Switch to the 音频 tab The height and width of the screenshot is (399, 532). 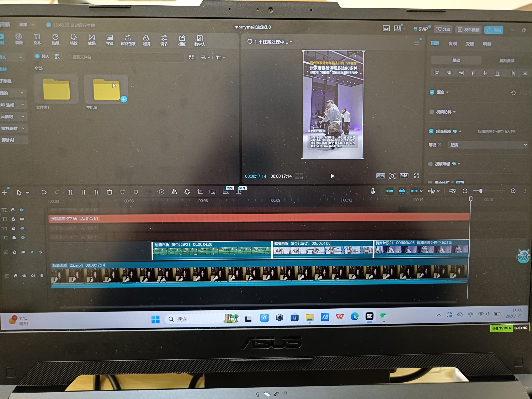tap(452, 44)
